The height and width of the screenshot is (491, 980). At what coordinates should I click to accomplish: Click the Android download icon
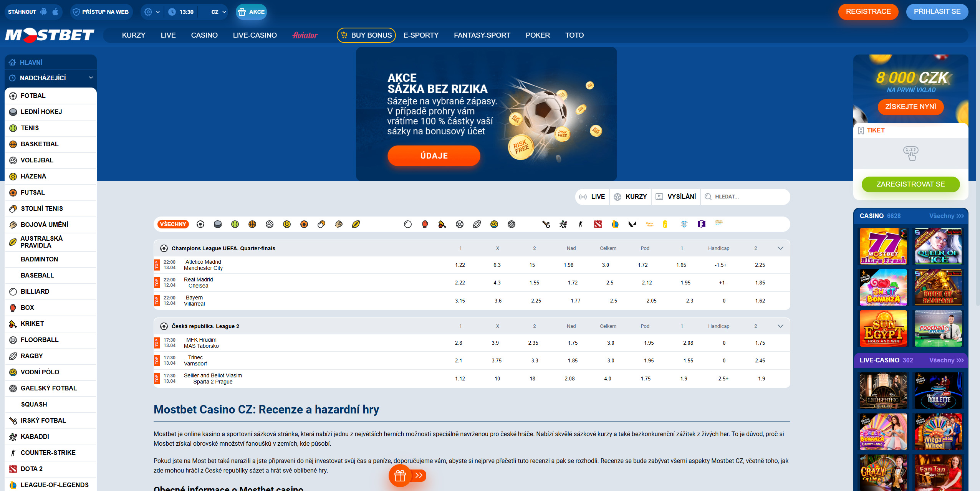click(44, 12)
